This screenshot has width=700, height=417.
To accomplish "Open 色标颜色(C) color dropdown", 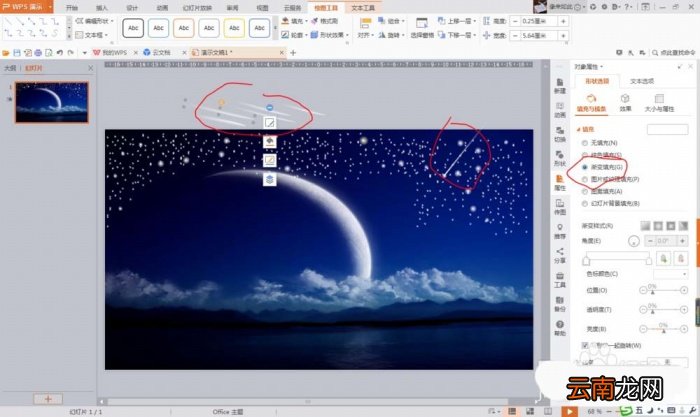I will 671,274.
